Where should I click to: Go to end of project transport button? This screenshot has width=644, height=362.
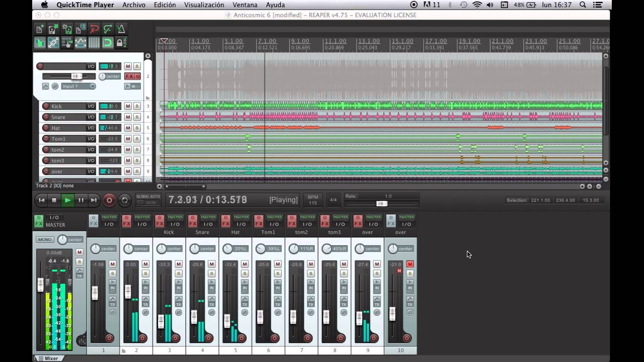pos(94,200)
